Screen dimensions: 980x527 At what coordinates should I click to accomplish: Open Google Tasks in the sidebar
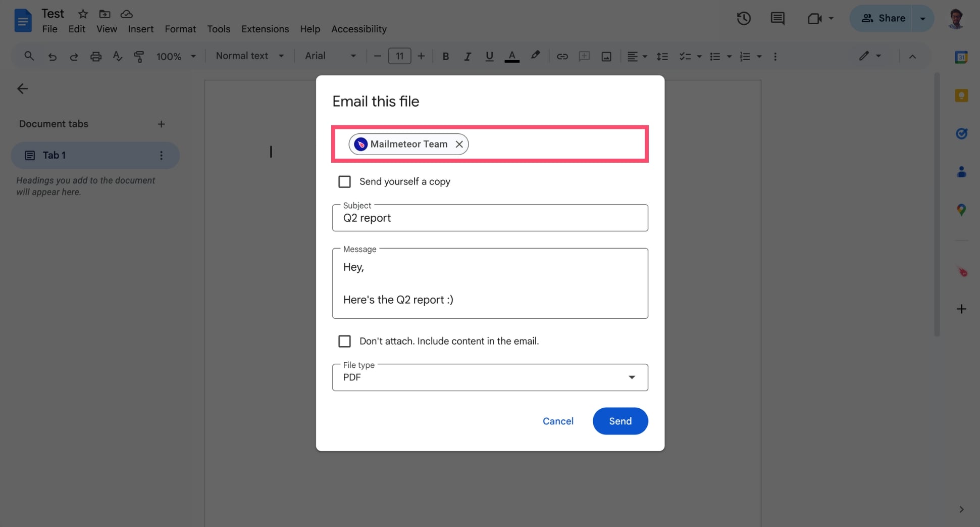click(962, 133)
